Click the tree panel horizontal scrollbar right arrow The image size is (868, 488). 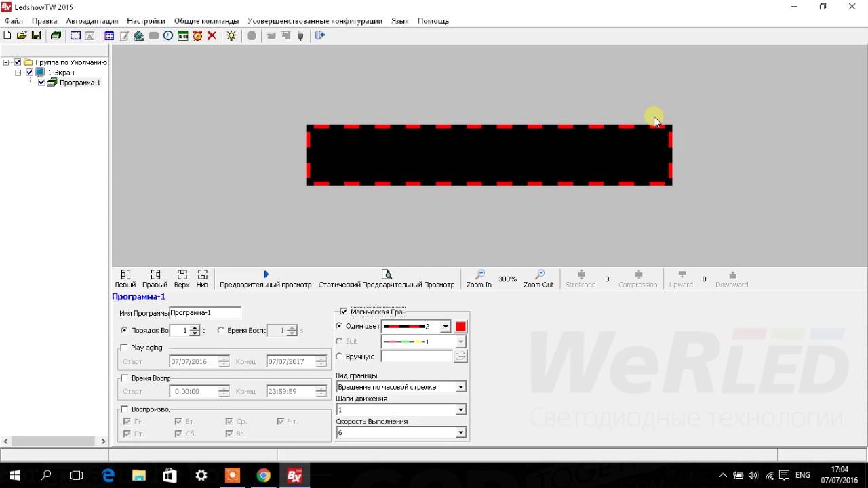[103, 441]
